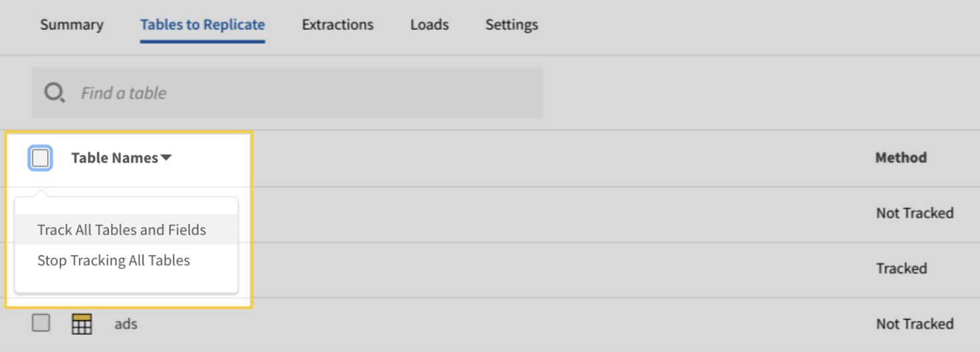Switch to the Summary tab

pyautogui.click(x=72, y=25)
